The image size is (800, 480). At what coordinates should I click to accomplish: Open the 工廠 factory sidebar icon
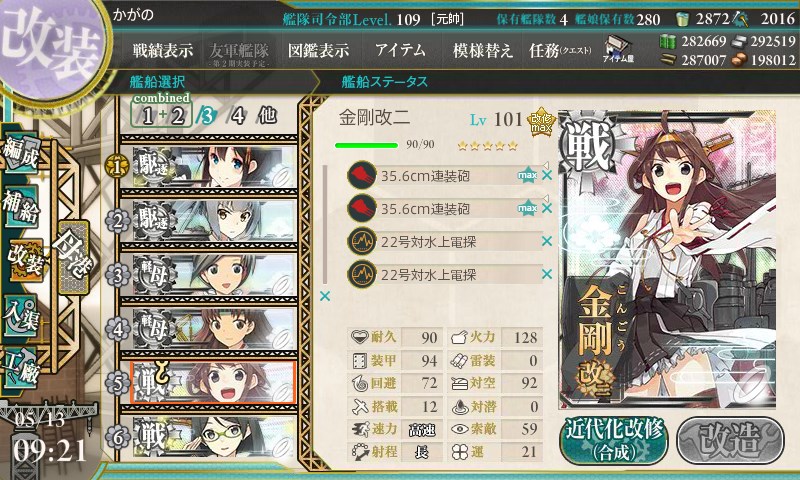tap(20, 368)
